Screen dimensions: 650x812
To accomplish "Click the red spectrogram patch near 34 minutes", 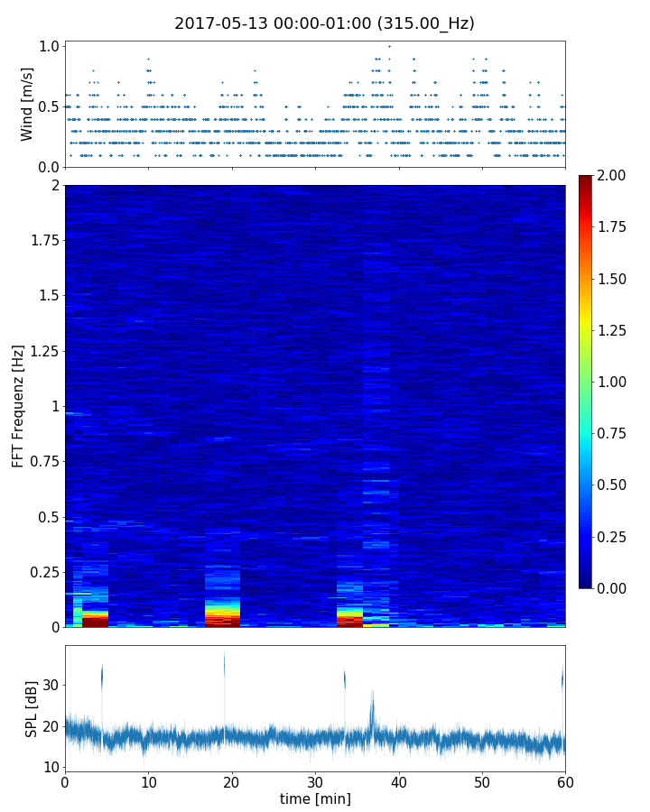I will (349, 621).
